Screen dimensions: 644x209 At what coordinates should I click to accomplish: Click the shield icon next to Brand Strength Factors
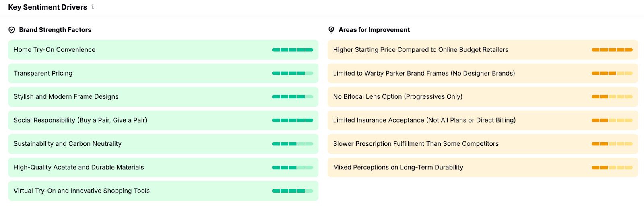[x=12, y=30]
